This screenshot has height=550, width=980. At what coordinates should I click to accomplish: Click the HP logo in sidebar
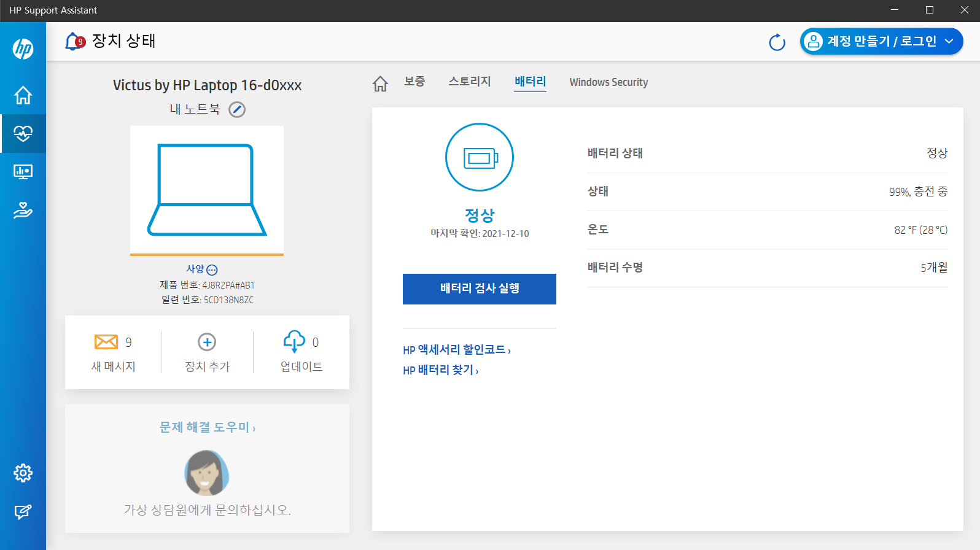click(x=23, y=49)
